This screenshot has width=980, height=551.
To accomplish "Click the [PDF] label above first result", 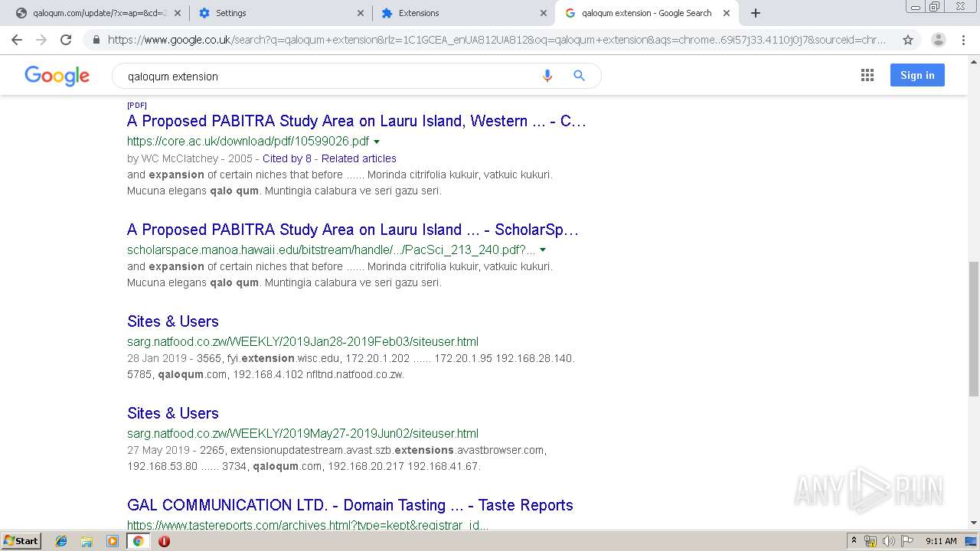I will pos(137,106).
